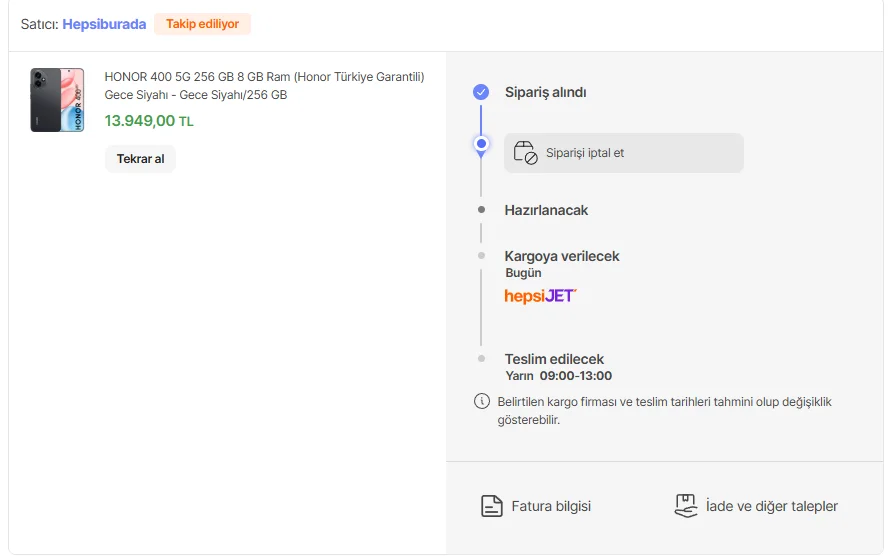Click the Takip ediliyor badge
The height and width of the screenshot is (558, 891).
[202, 24]
